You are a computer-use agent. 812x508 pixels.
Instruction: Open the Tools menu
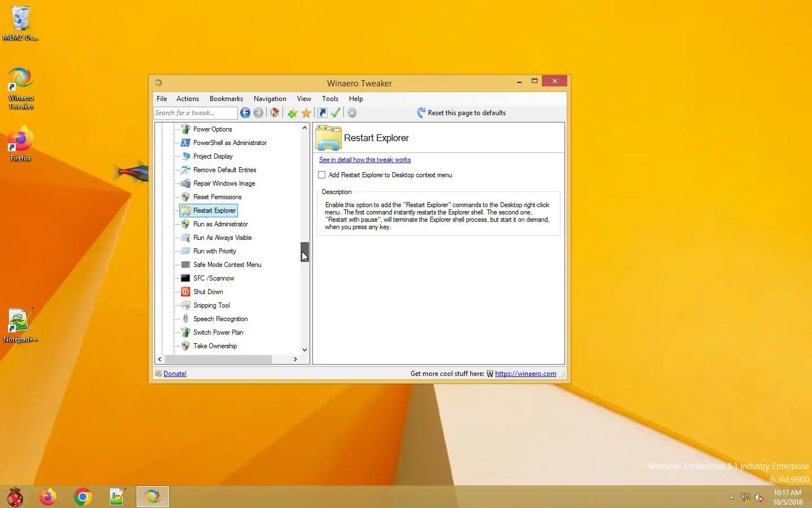[330, 99]
